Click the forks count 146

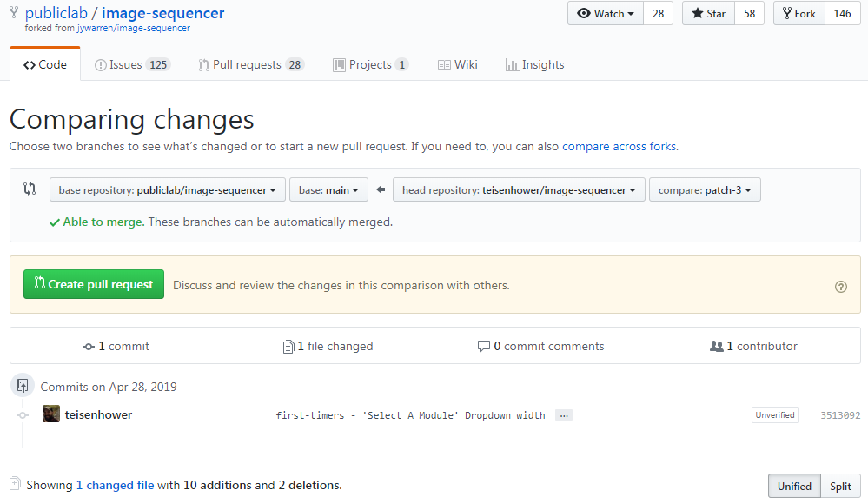pyautogui.click(x=842, y=13)
